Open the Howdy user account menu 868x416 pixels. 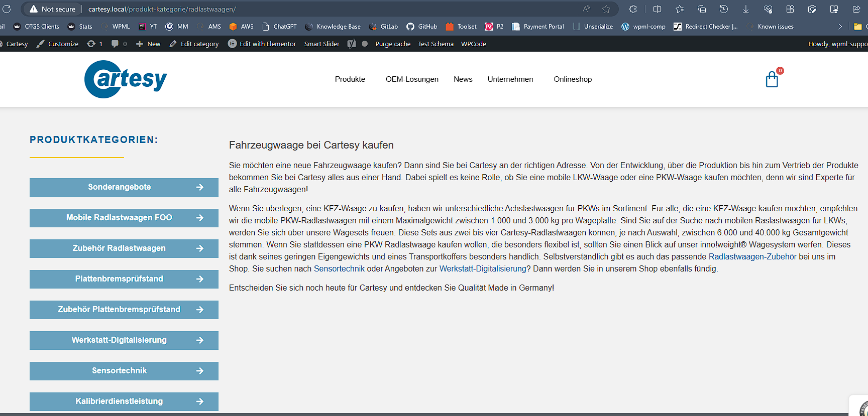click(838, 44)
